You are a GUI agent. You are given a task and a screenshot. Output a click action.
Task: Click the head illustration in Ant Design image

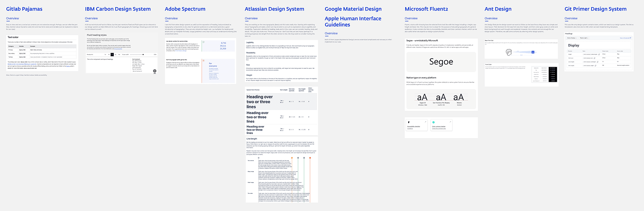508,52
